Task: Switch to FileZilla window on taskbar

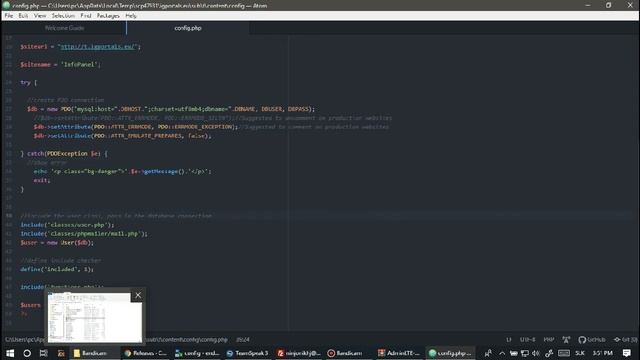Action: tap(299, 353)
